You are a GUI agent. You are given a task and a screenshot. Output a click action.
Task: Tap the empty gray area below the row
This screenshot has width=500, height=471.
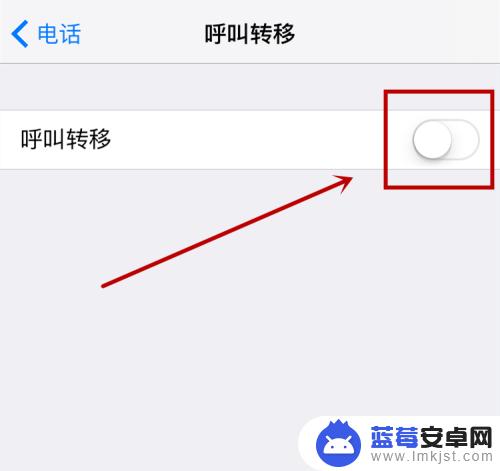(x=200, y=333)
